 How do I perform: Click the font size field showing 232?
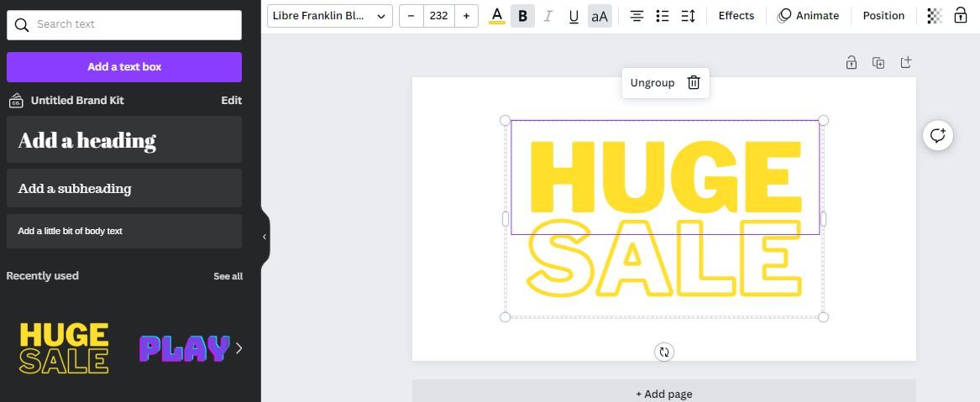(x=438, y=16)
